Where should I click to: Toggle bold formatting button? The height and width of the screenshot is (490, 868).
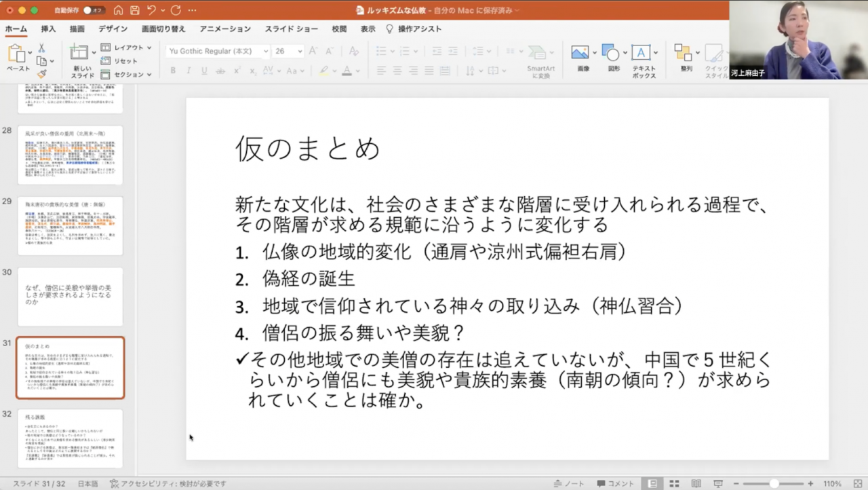click(x=173, y=71)
